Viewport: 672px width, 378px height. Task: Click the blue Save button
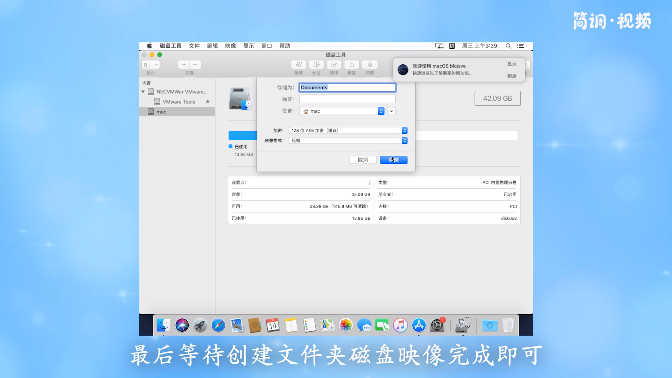pyautogui.click(x=393, y=160)
